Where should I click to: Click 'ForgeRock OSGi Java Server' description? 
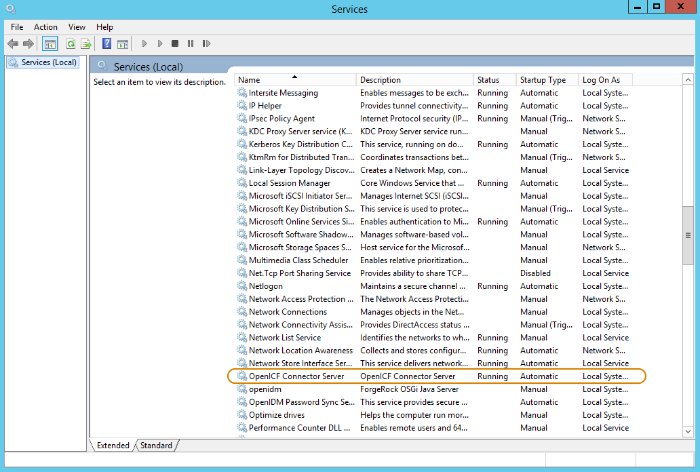point(409,389)
